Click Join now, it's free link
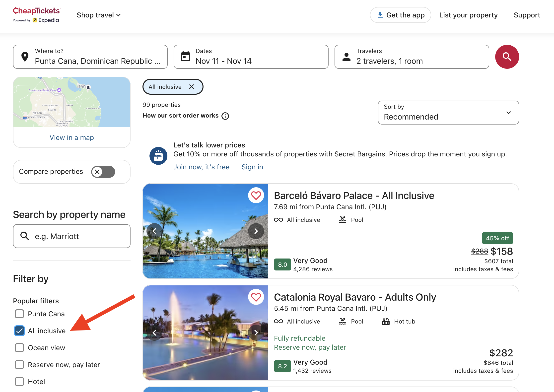This screenshot has height=392, width=554. click(201, 167)
